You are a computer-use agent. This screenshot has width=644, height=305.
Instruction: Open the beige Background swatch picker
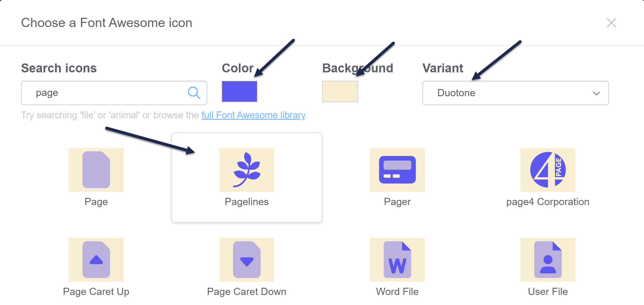[x=340, y=91]
